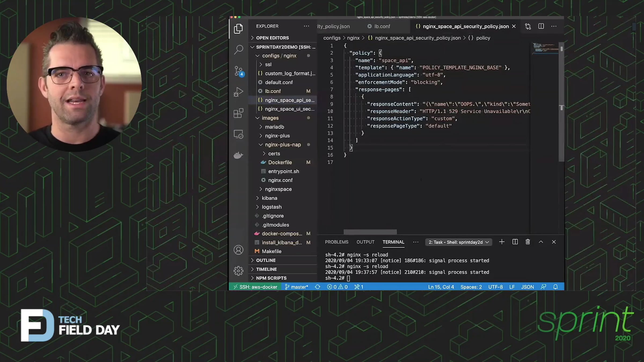The image size is (644, 362).
Task: Open errors and warnings status indicator
Action: pyautogui.click(x=337, y=287)
